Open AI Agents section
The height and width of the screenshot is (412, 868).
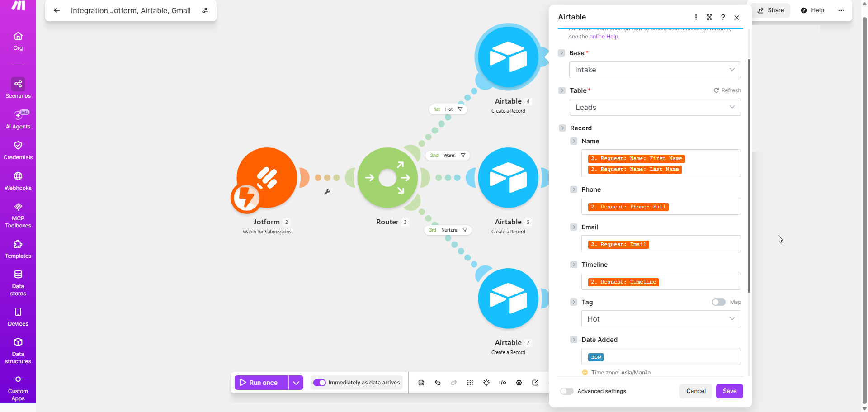tap(18, 119)
